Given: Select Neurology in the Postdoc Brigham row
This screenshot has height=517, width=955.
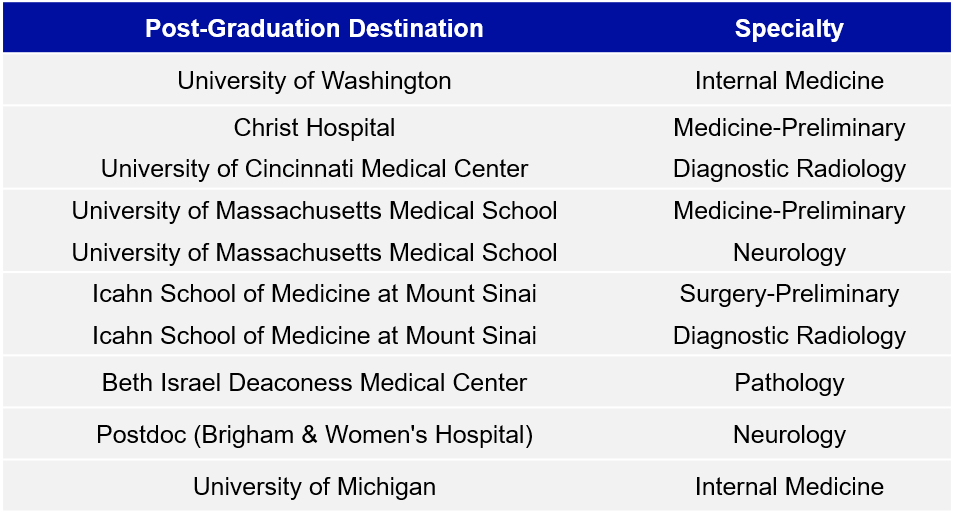Looking at the screenshot, I should coord(789,435).
